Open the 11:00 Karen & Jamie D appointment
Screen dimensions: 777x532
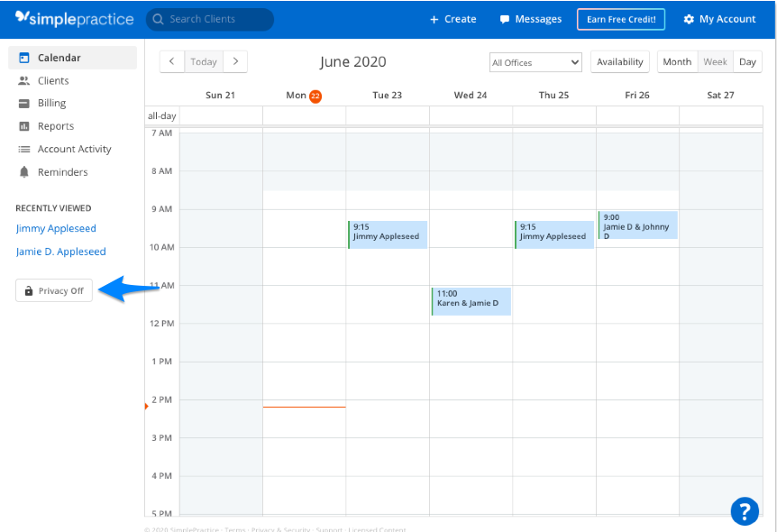(x=470, y=301)
